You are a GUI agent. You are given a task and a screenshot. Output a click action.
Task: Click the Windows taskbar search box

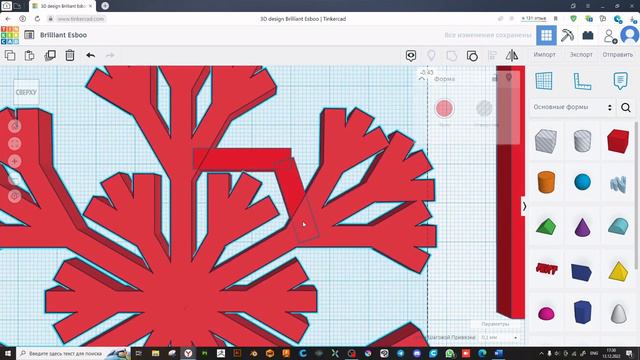73,353
